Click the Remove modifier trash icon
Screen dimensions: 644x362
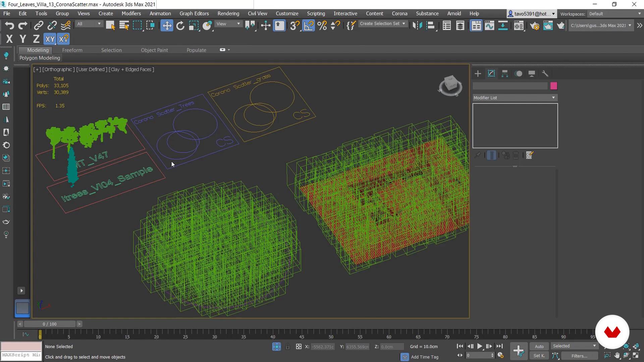pyautogui.click(x=516, y=155)
